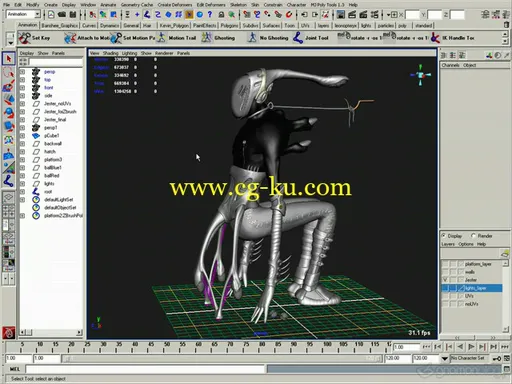
Task: Open the Animation menu set dropdown
Action: coord(37,14)
